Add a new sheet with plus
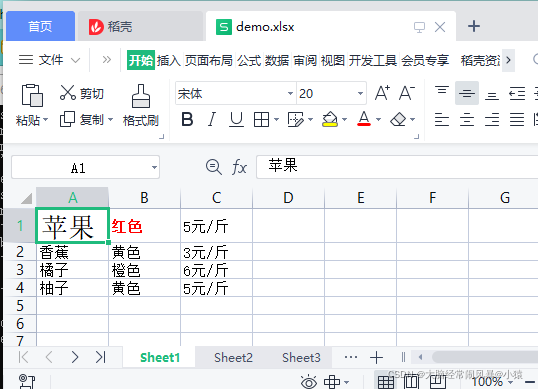 376,357
